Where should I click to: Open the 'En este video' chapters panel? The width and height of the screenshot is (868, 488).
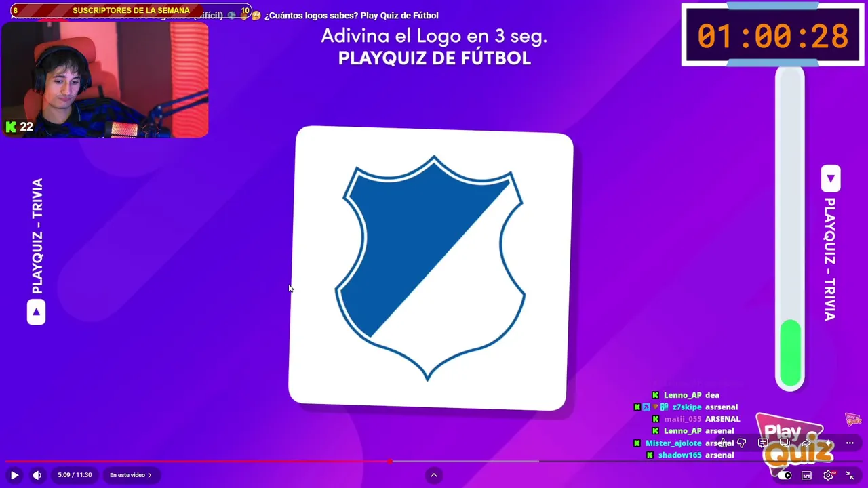(x=131, y=475)
